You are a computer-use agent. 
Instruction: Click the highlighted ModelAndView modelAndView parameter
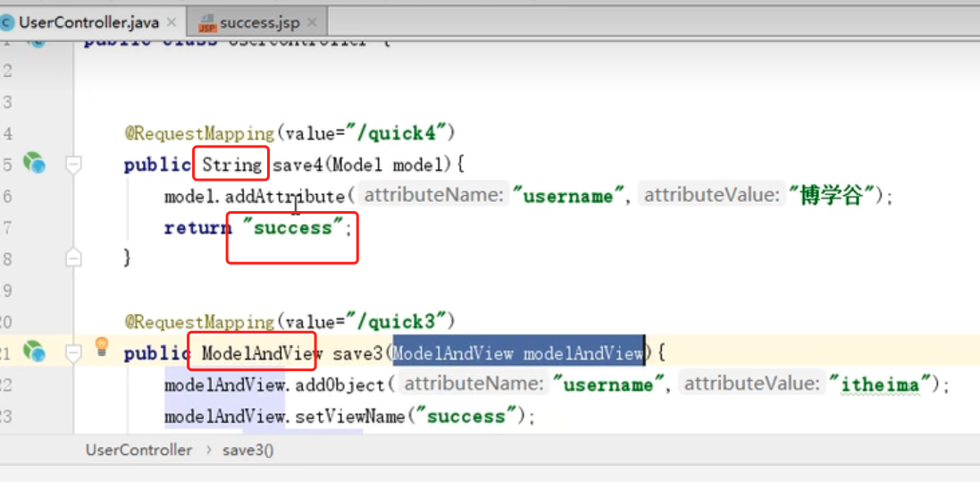click(518, 354)
